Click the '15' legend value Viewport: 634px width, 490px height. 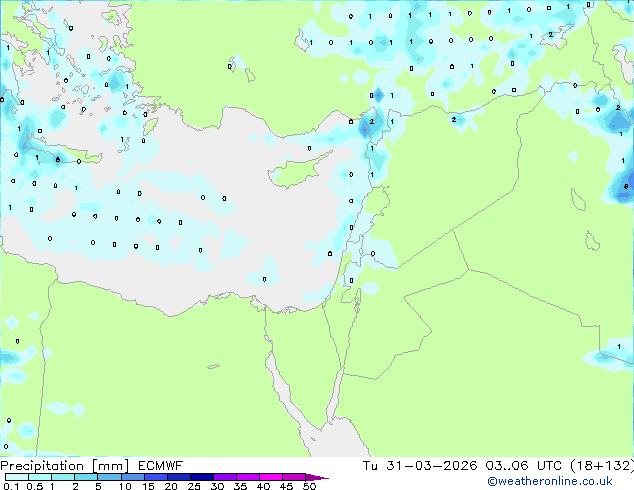[x=148, y=486]
